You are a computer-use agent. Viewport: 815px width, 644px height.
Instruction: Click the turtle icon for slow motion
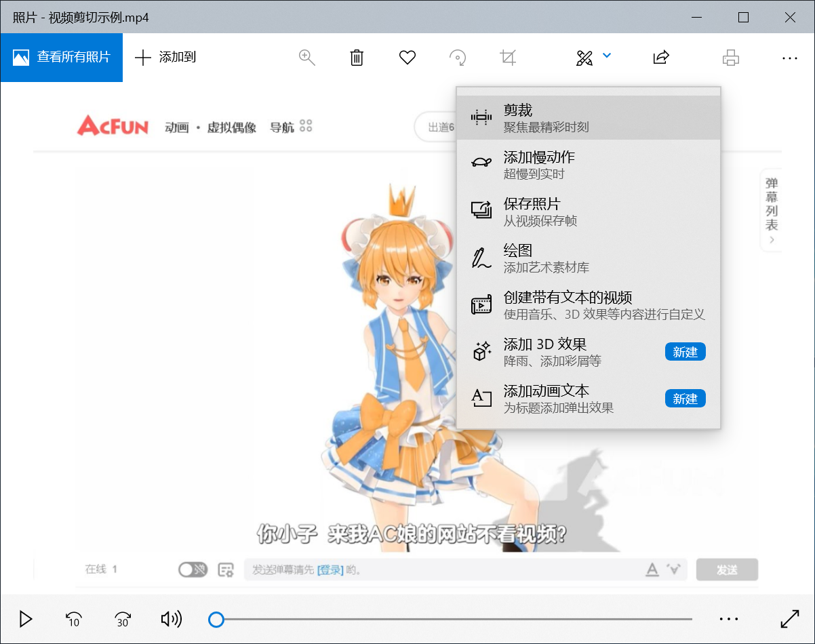tap(481, 163)
